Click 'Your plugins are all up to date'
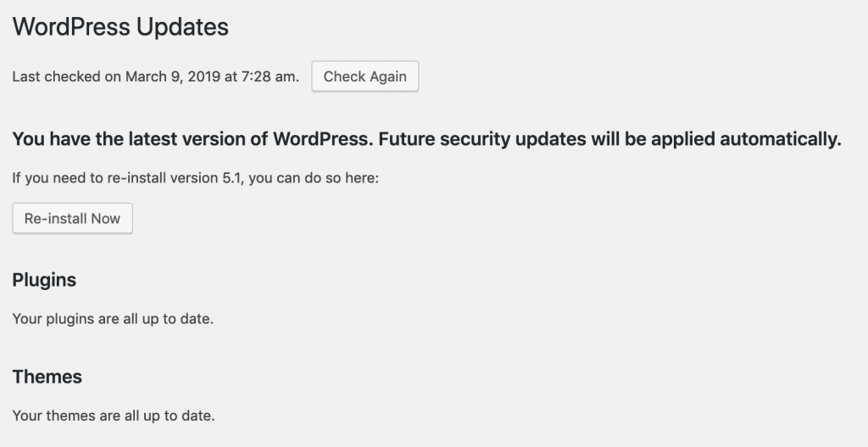This screenshot has width=868, height=447. tap(113, 319)
